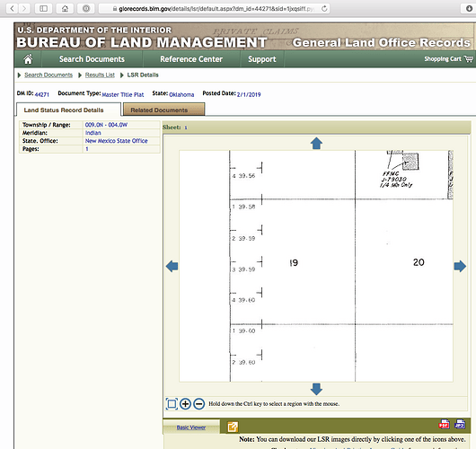Pan the plat image down with the arrow
This screenshot has height=449, width=476.
coord(316,389)
